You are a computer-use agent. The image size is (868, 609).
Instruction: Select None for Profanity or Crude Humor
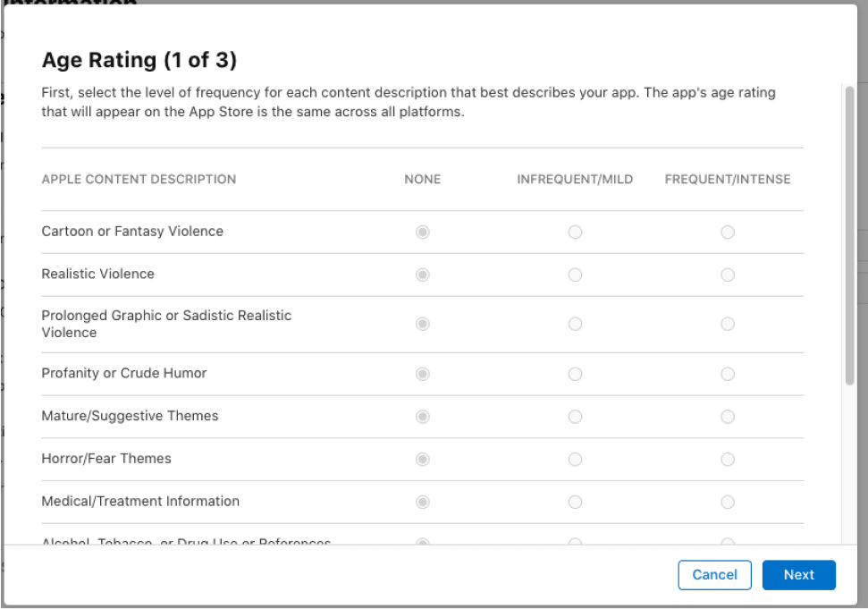tap(422, 373)
